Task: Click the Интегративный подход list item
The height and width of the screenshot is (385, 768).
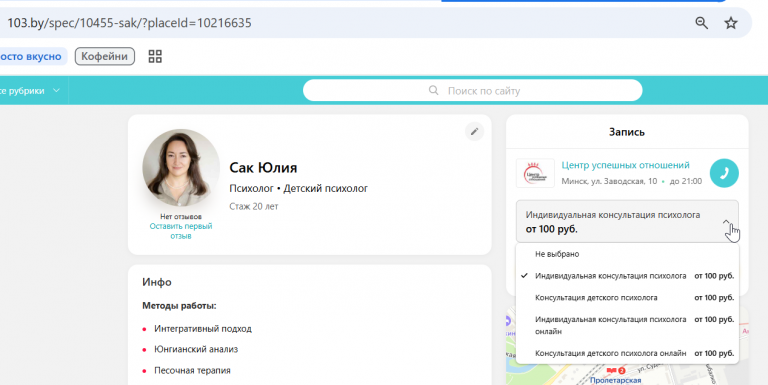Action: tap(203, 329)
